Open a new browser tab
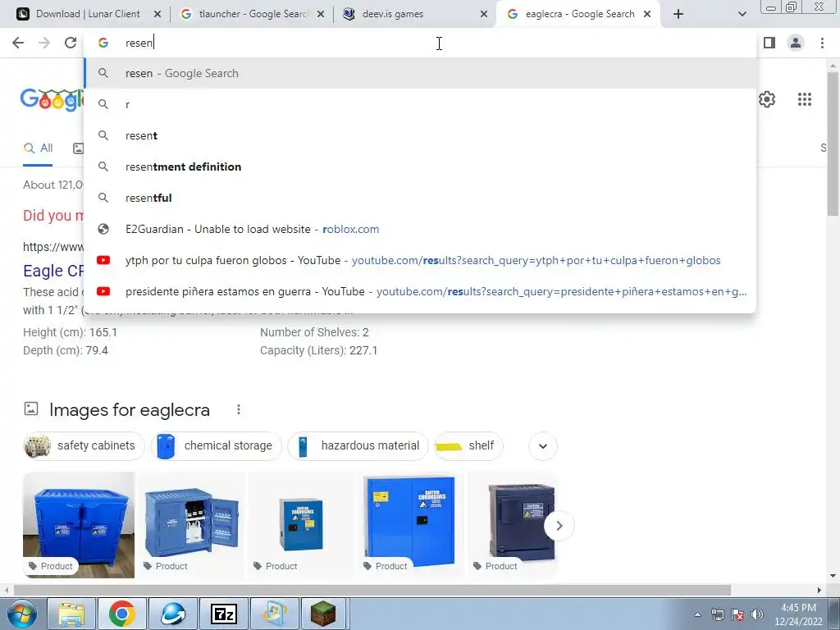This screenshot has width=840, height=630. click(x=678, y=14)
